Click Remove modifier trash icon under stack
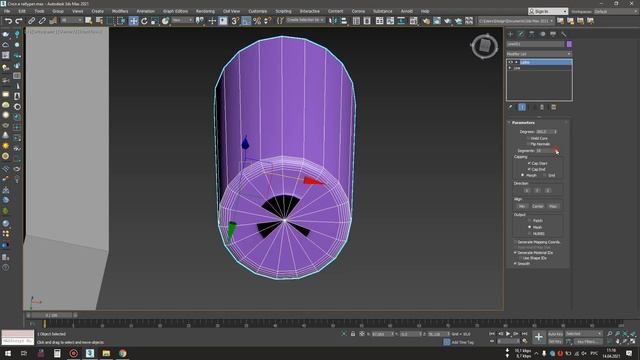 click(542, 107)
